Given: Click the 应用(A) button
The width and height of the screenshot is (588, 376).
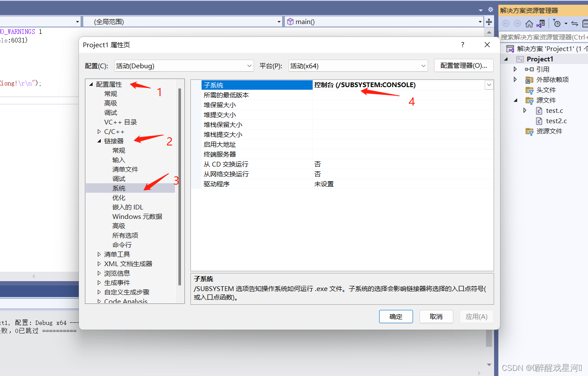Looking at the screenshot, I should pos(476,316).
